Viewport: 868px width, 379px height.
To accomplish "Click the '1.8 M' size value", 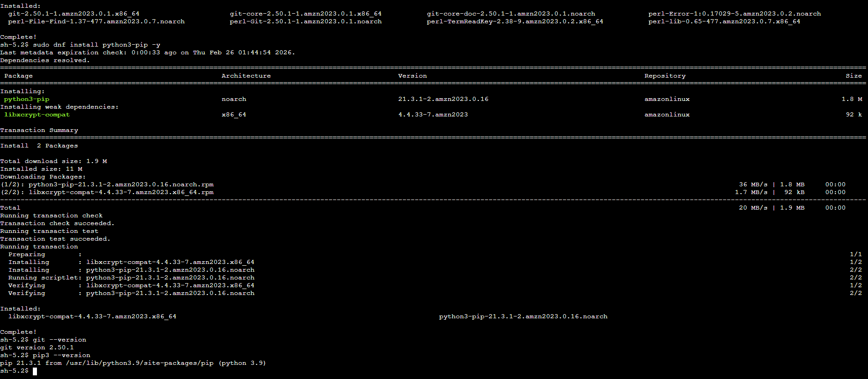I will point(852,99).
